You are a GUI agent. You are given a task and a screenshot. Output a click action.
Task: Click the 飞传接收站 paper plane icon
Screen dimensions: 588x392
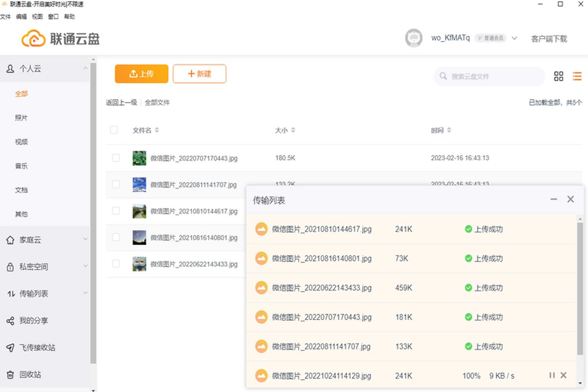tap(10, 348)
